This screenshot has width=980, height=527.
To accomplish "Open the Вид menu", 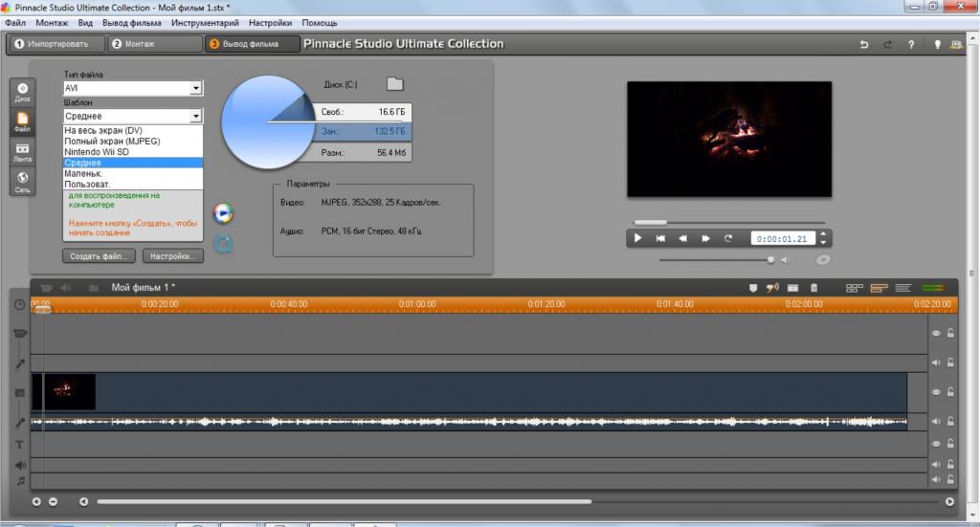I will (x=85, y=23).
